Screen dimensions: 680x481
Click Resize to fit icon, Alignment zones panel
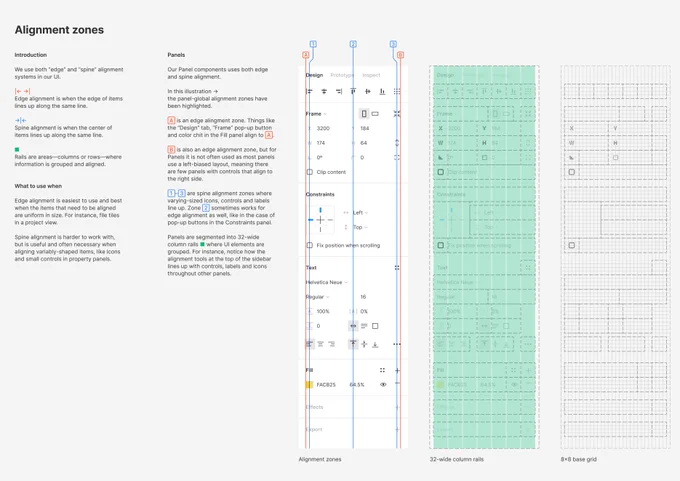[397, 114]
